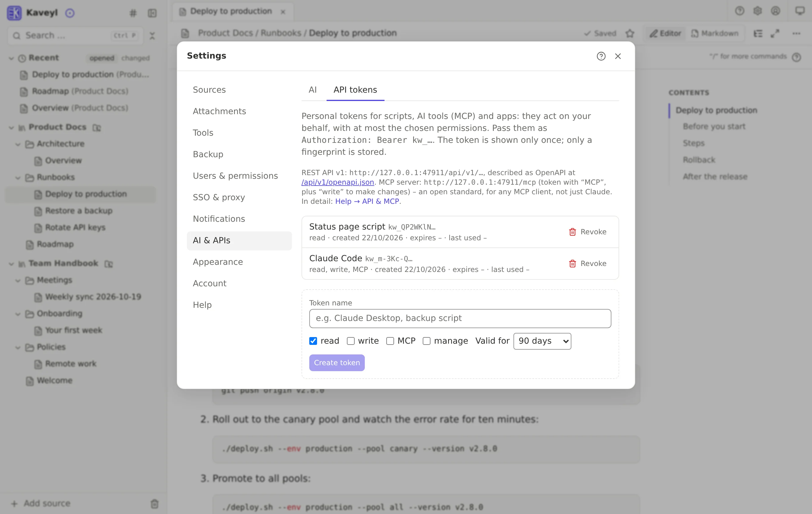Collapse the Team Handbook source

[11, 264]
